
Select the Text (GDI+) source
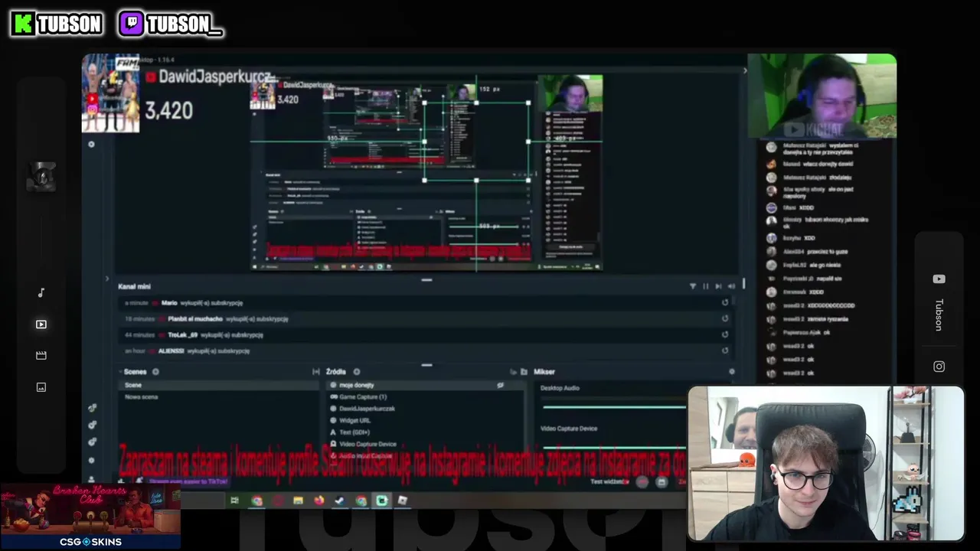coord(354,432)
